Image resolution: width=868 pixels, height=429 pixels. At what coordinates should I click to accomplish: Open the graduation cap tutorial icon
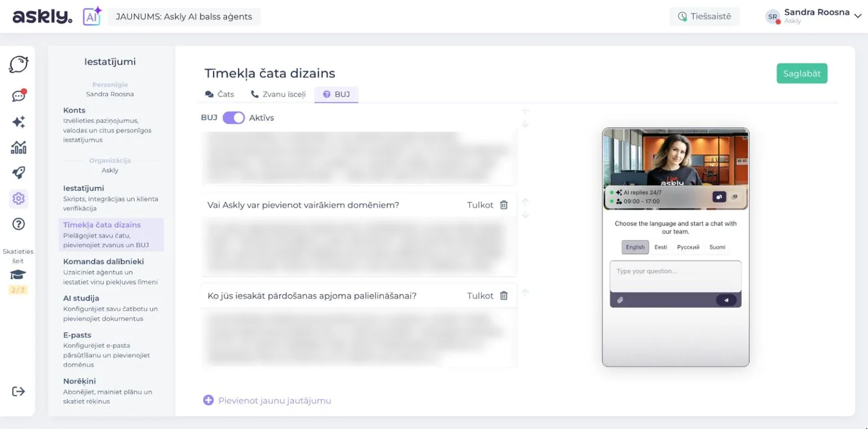(x=18, y=275)
